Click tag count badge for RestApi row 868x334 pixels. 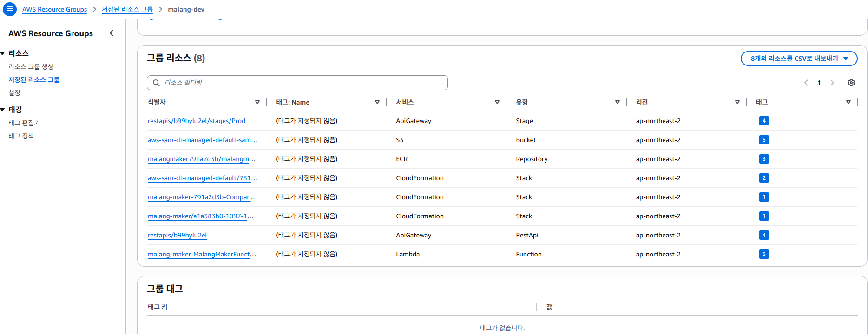click(x=764, y=235)
